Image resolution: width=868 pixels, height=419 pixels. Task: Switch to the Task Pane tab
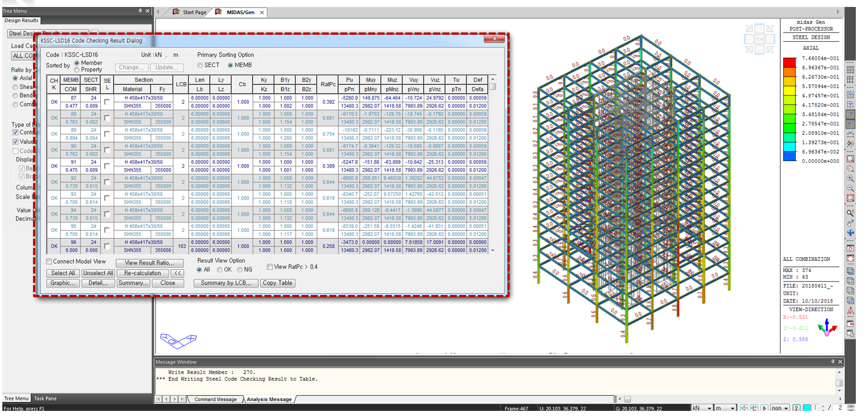click(45, 398)
